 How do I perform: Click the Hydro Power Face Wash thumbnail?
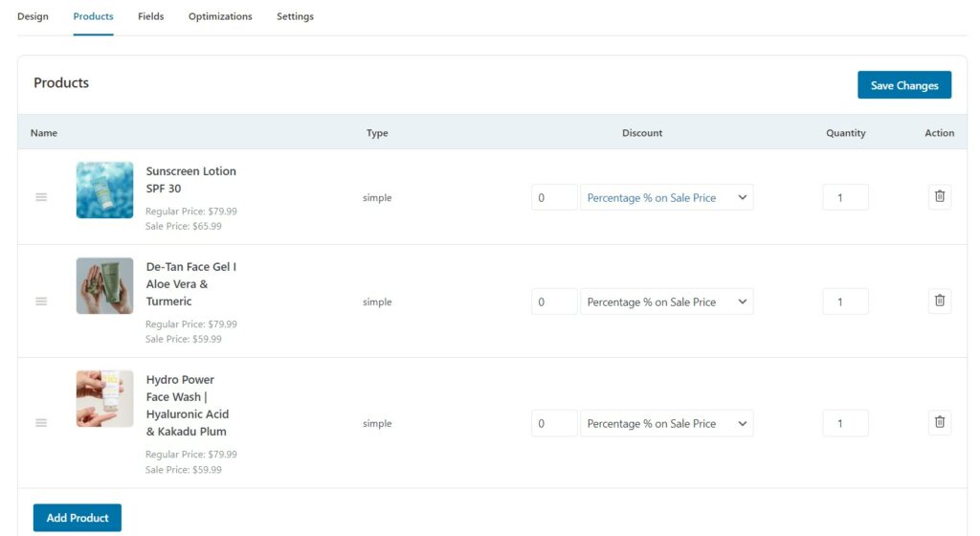click(104, 398)
